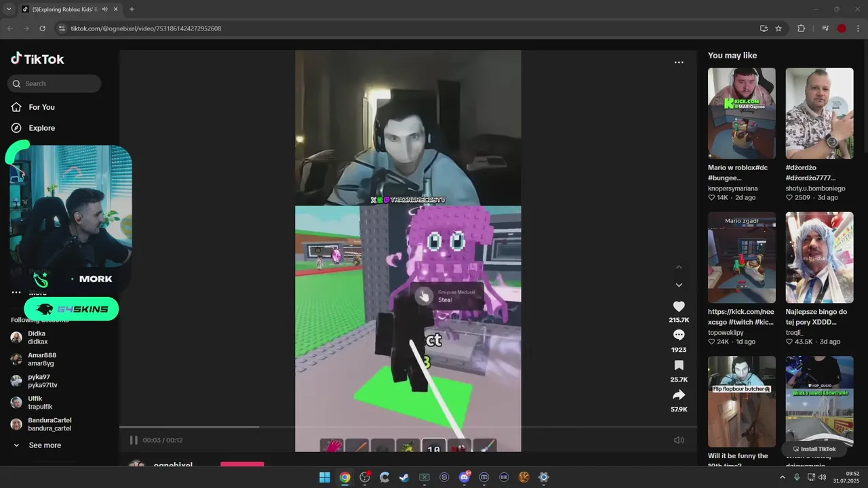868x488 pixels.
Task: Open Chrome's tab search dropdown
Action: point(9,9)
